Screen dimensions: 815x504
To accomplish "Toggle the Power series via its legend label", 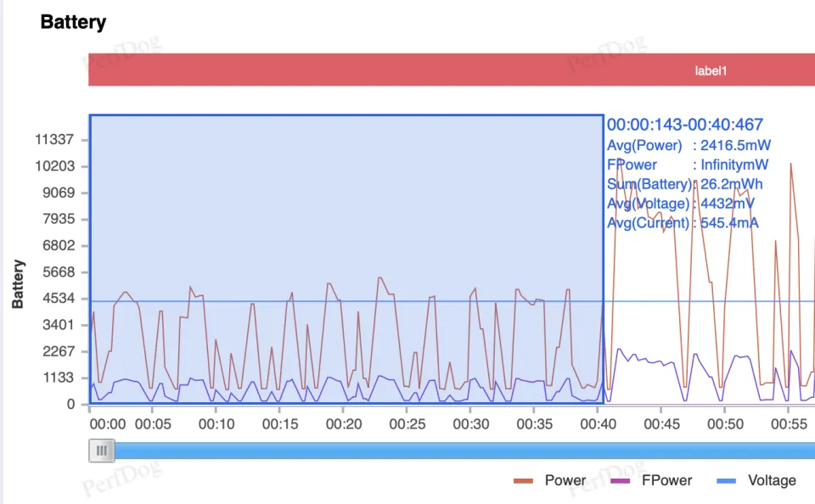I will [565, 481].
